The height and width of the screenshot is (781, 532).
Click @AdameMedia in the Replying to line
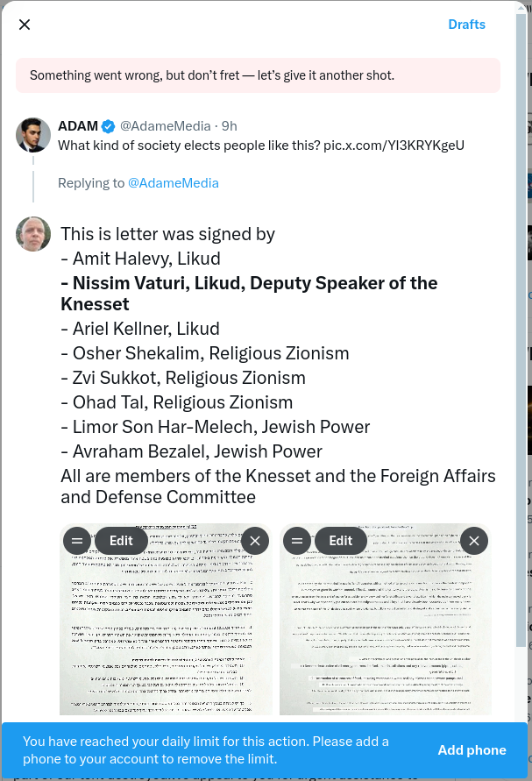tap(174, 183)
